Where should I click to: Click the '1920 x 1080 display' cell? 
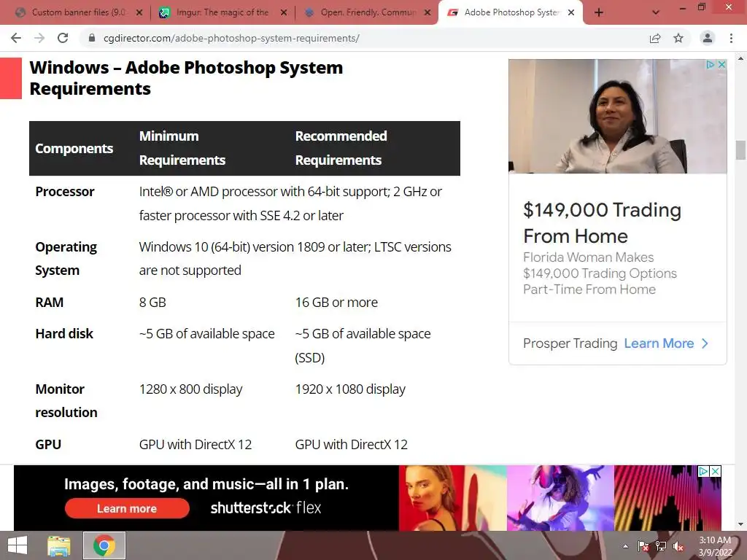click(350, 389)
